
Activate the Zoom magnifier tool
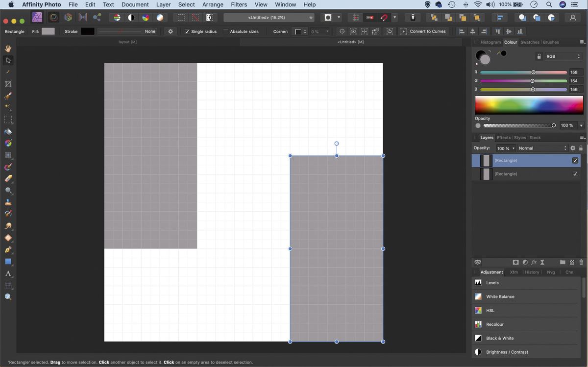click(x=8, y=297)
